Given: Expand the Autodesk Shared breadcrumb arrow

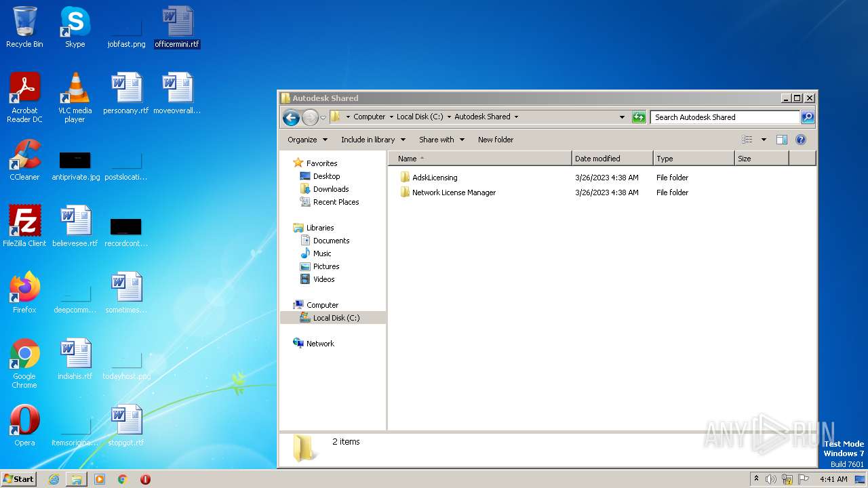Looking at the screenshot, I should tap(516, 117).
